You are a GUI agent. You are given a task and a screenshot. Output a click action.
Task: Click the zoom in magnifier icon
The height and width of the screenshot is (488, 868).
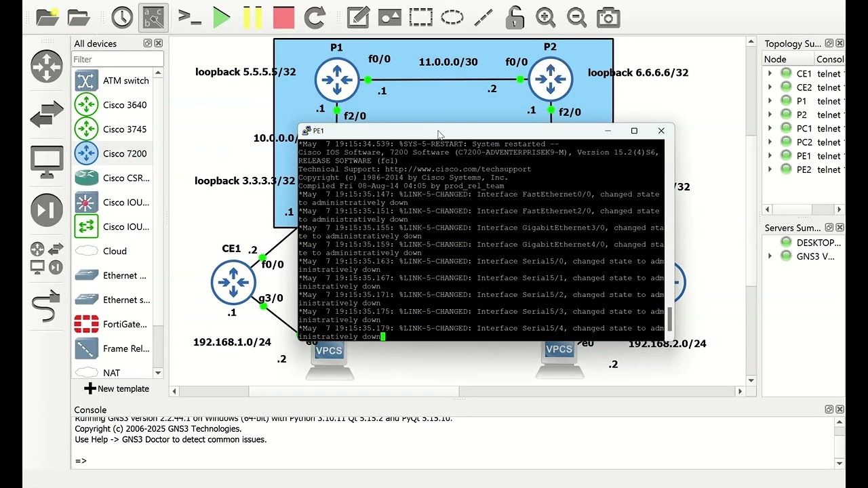545,18
